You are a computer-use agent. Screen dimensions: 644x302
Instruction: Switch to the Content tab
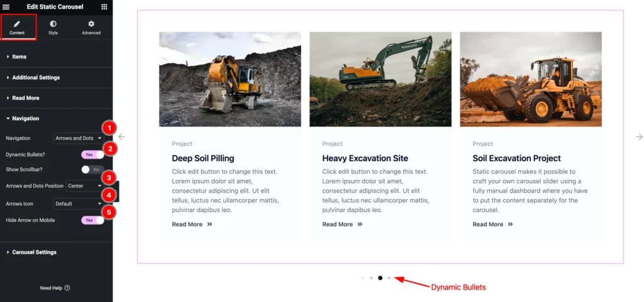pyautogui.click(x=17, y=28)
